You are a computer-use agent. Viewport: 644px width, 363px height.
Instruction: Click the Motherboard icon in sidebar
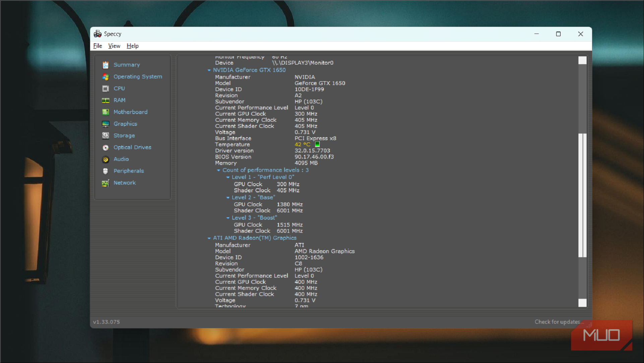106,112
